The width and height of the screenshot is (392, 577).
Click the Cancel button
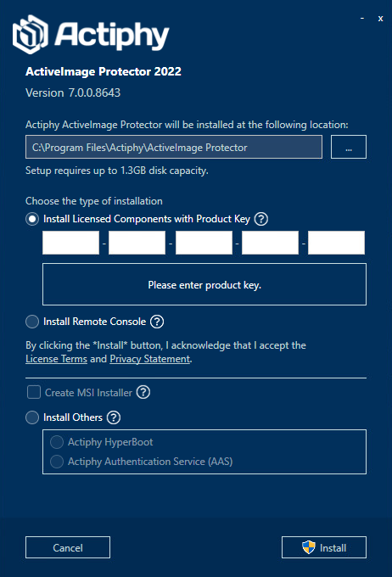[x=68, y=547]
